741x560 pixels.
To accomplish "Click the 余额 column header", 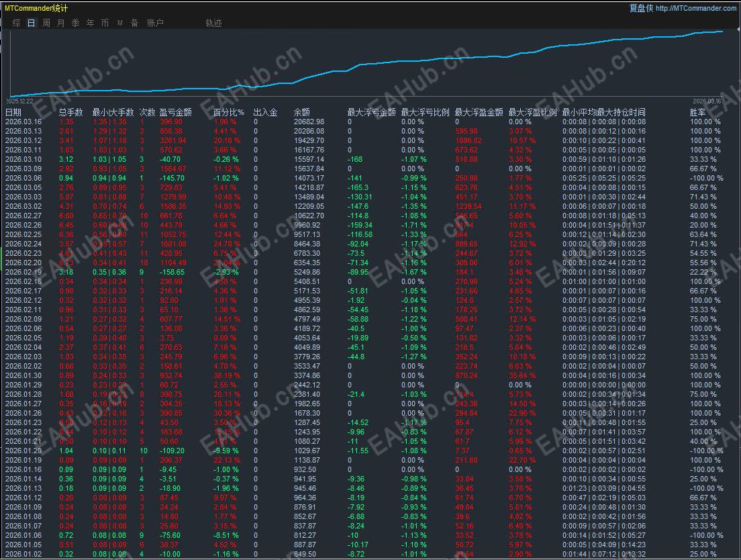I will pyautogui.click(x=301, y=112).
